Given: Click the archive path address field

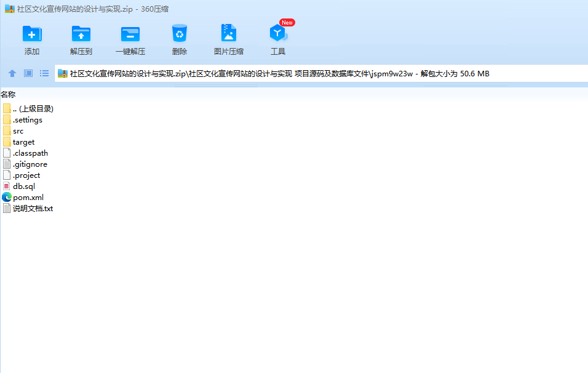Looking at the screenshot, I should point(321,73).
